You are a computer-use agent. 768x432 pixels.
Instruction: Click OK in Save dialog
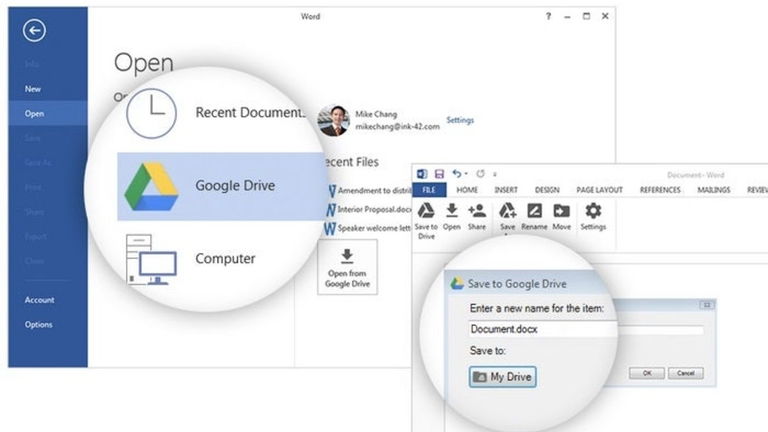tap(647, 373)
